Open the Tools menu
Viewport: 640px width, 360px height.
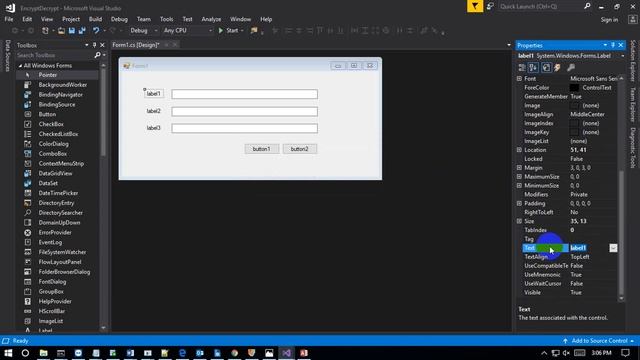pyautogui.click(x=167, y=19)
